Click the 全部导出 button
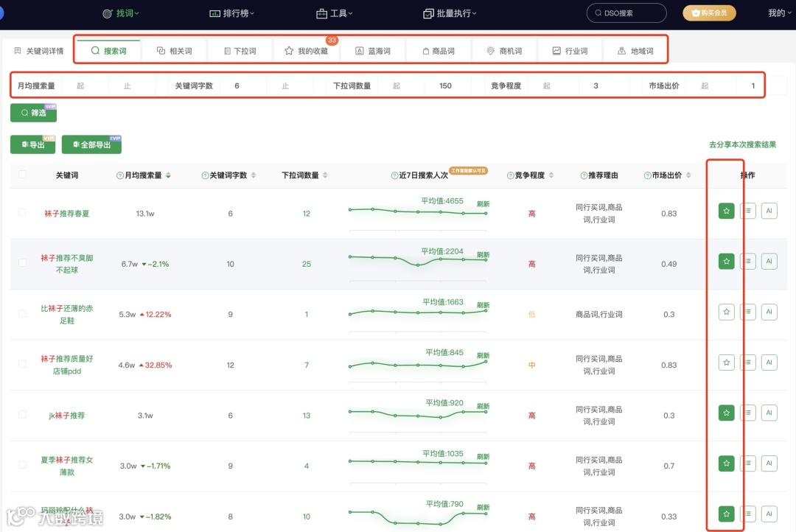Viewport: 796px width, 532px height. click(x=91, y=144)
